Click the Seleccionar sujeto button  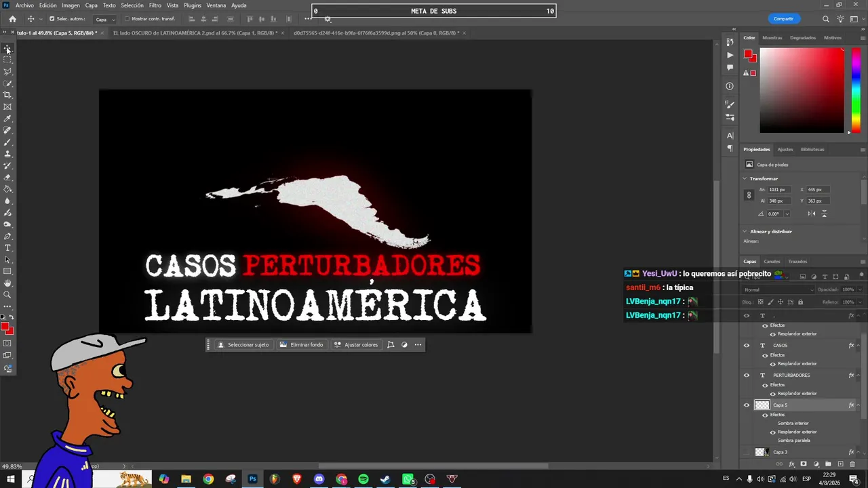coord(243,345)
